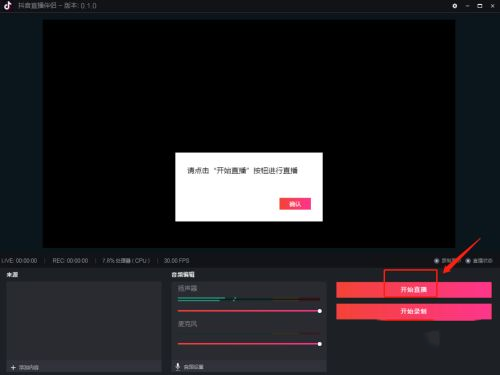Click the 开始直播 start live button
The height and width of the screenshot is (375, 500).
click(414, 290)
